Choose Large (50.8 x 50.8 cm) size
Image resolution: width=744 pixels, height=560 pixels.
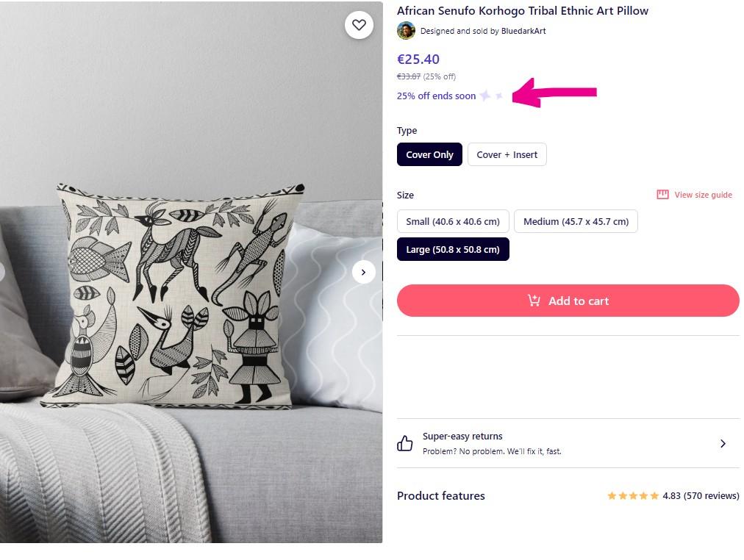coord(452,249)
